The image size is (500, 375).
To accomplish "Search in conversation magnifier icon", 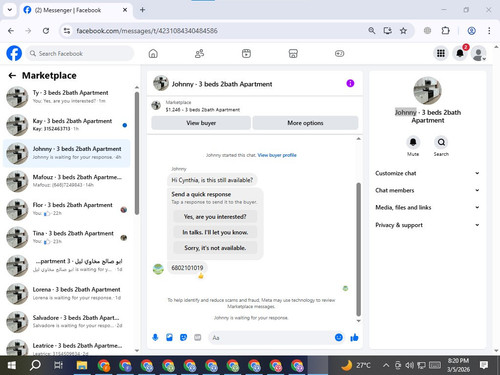I will [441, 142].
